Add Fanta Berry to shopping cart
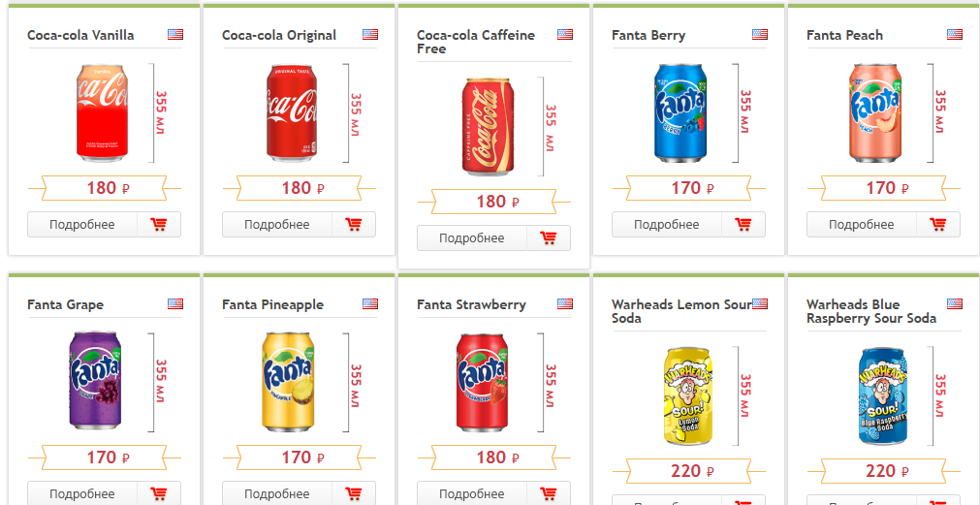 click(743, 225)
